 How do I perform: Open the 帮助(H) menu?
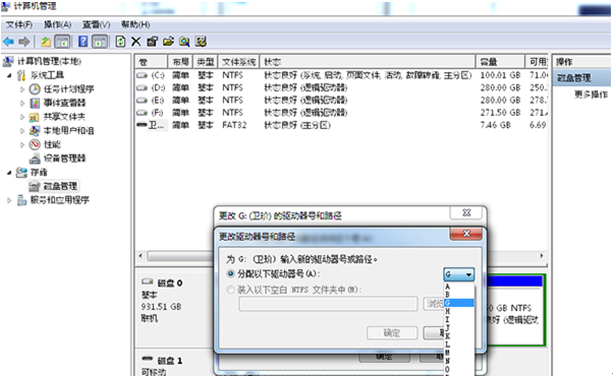(135, 25)
